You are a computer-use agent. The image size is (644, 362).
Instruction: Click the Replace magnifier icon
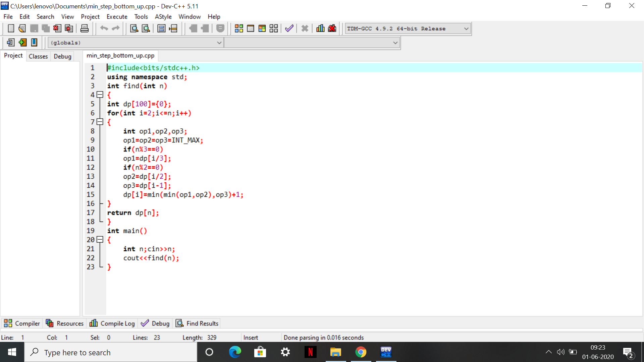[146, 28]
